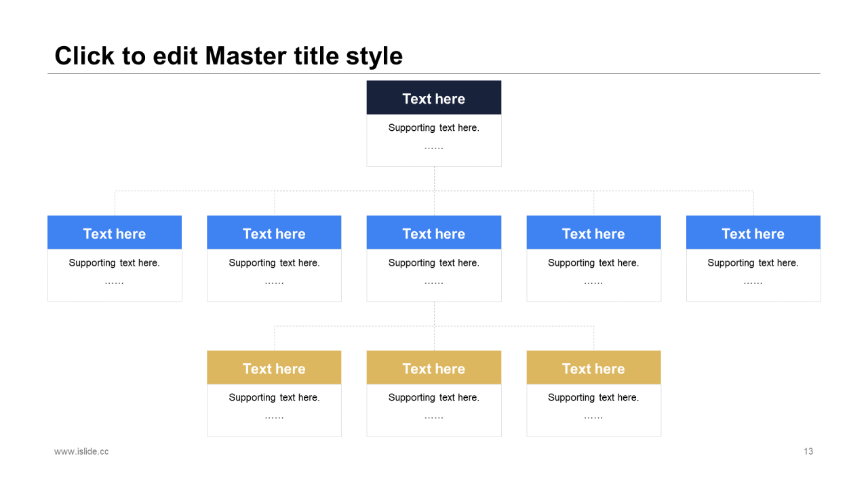Select the 'Click to edit Master title style' title
Image resolution: width=868 pixels, height=488 pixels.
click(229, 56)
